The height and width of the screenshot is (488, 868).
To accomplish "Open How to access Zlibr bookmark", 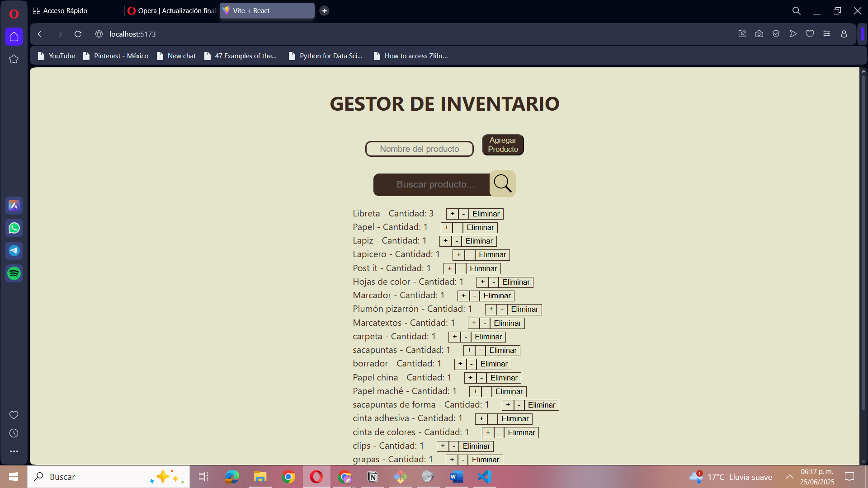I will point(410,56).
